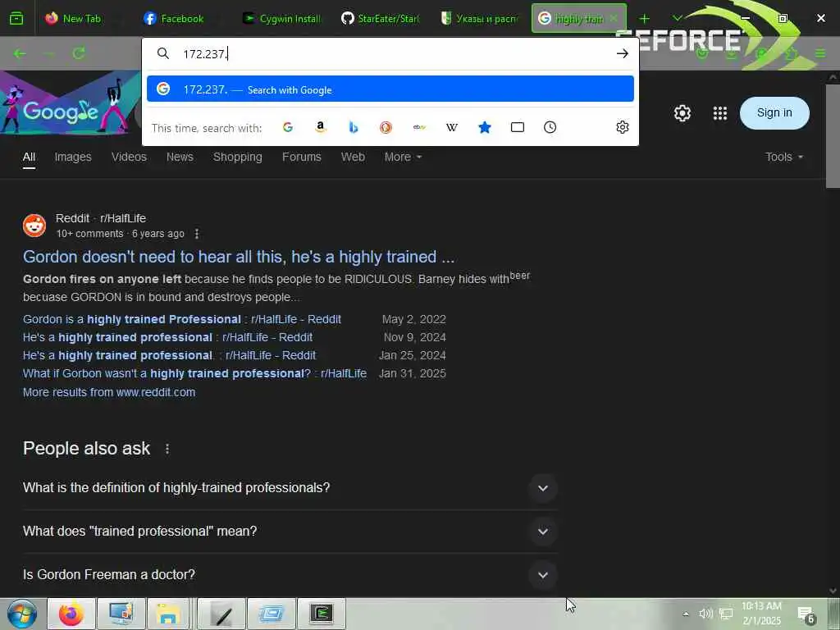This screenshot has height=630, width=840.
Task: Open the Nov 9, 2024 highly trained professional link
Action: click(167, 337)
